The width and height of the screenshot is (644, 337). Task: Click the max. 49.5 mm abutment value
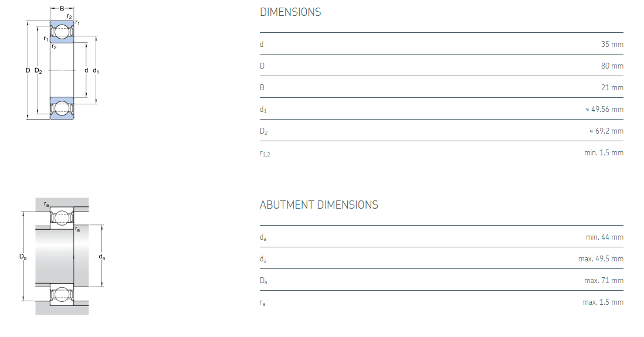(x=601, y=258)
